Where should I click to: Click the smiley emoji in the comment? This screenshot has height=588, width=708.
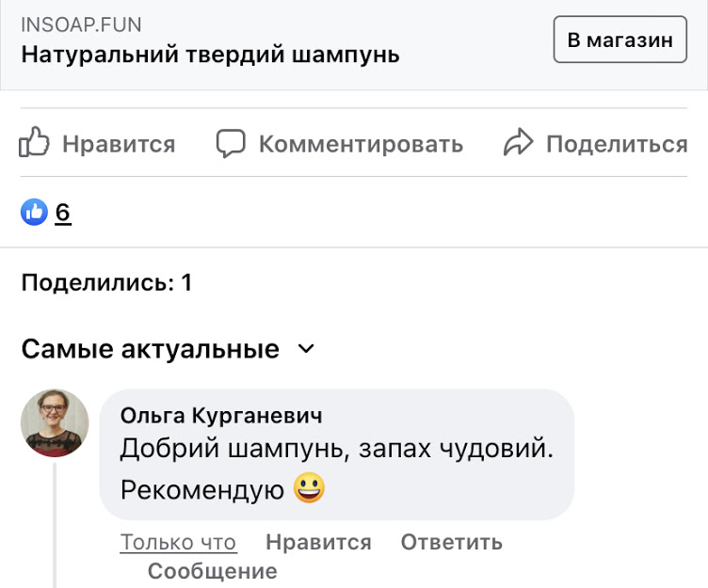[309, 489]
